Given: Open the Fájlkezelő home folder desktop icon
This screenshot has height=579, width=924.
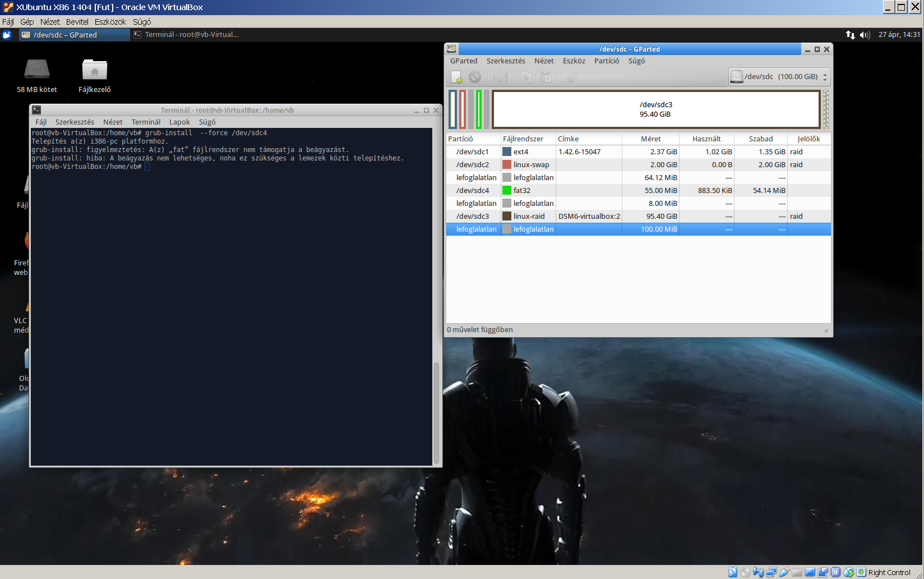Looking at the screenshot, I should click(x=95, y=76).
